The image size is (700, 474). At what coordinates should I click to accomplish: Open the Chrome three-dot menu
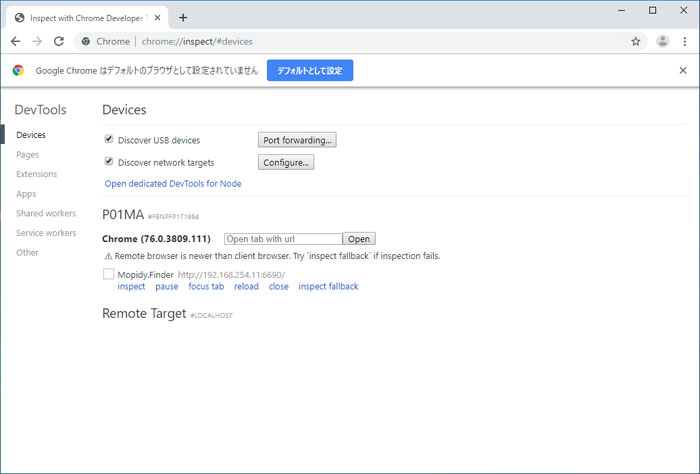click(684, 42)
